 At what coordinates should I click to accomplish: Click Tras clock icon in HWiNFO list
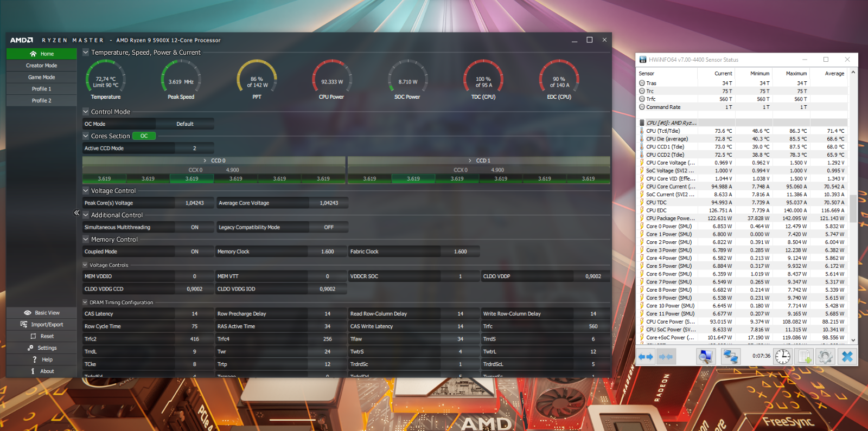tap(642, 83)
